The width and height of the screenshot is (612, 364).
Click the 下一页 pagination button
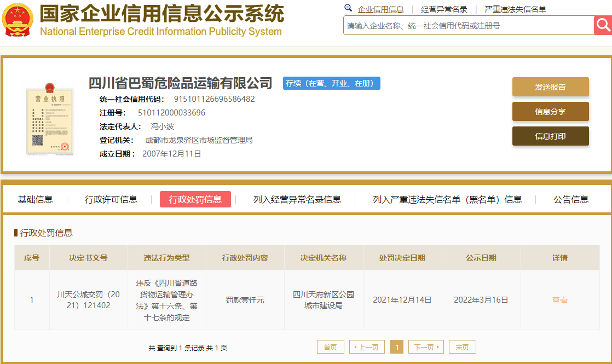point(426,347)
